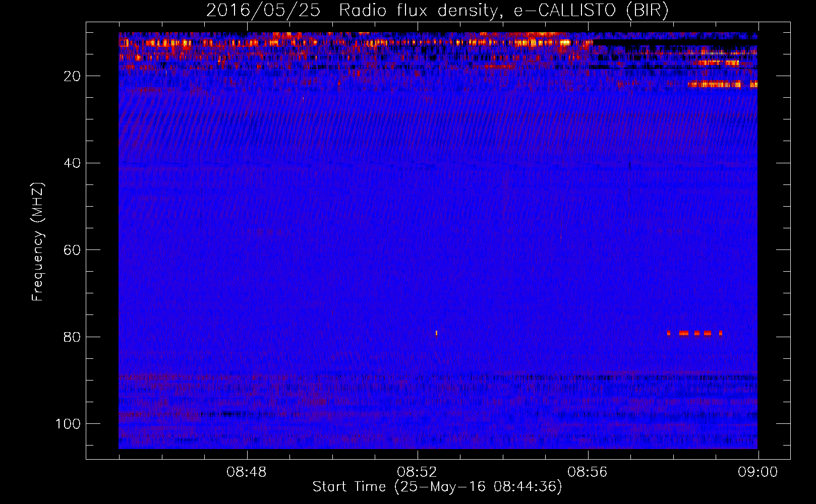Click the small orange burst near 08:52 at 80 MHz
This screenshot has height=504, width=816.
pos(436,333)
